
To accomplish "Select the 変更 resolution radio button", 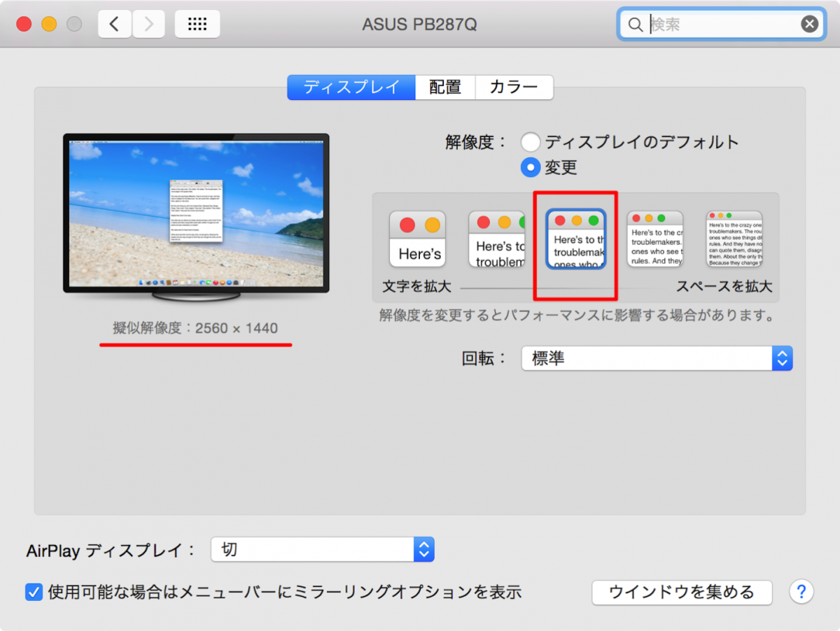I will tap(531, 167).
